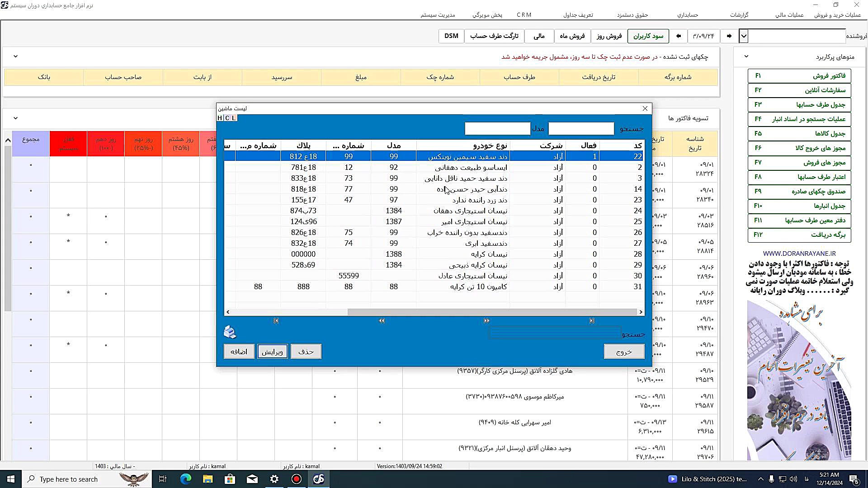Sort by نوع خودرو column header
Screen dimensions: 868x488
(463, 145)
